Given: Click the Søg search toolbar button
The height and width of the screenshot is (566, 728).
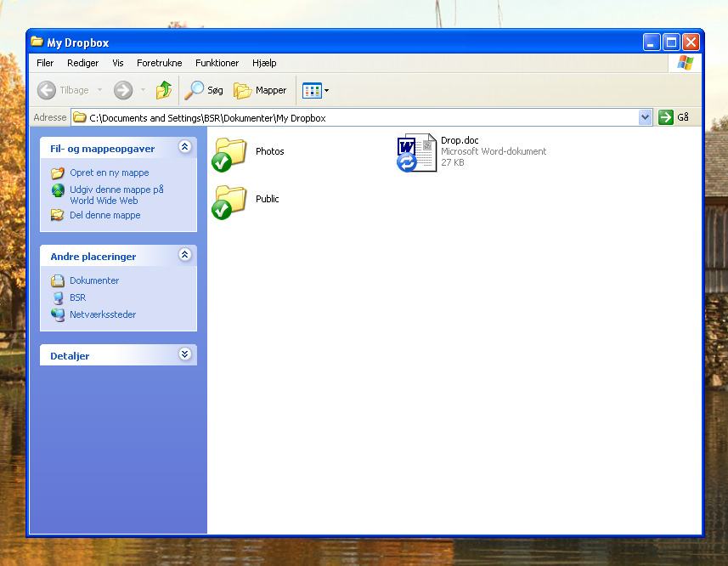Looking at the screenshot, I should pyautogui.click(x=205, y=90).
